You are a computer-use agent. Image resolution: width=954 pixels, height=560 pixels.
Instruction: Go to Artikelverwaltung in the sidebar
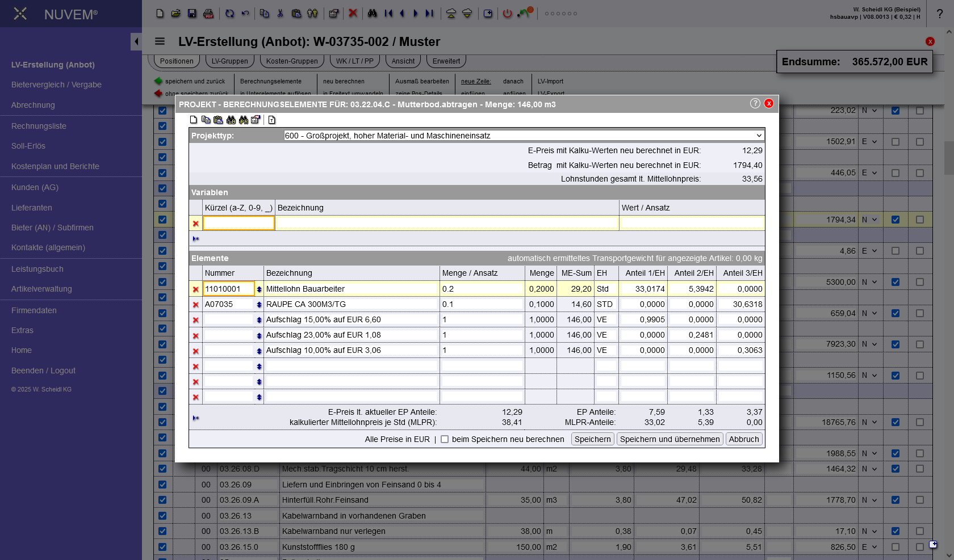(x=41, y=289)
